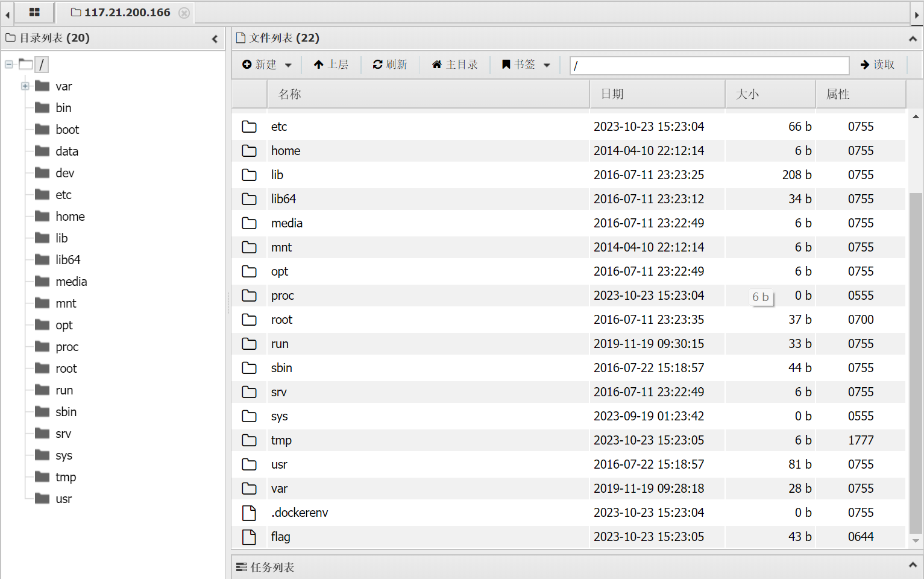This screenshot has width=924, height=579.
Task: Sort by 名称 column header
Action: (x=428, y=94)
